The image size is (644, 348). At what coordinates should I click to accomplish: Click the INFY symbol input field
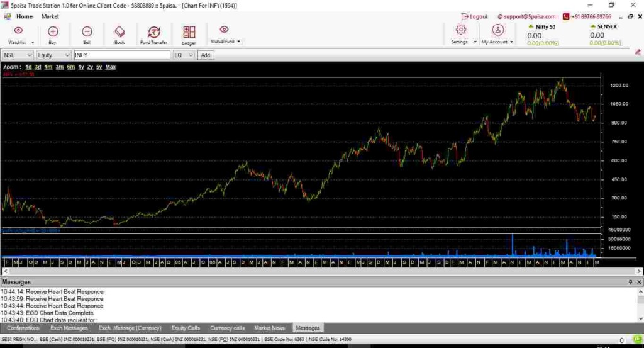point(121,55)
